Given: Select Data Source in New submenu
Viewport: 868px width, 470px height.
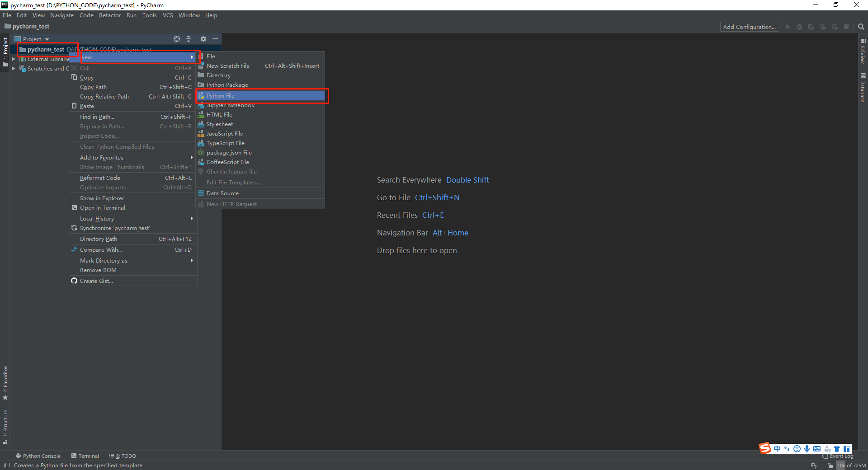Looking at the screenshot, I should pyautogui.click(x=261, y=193).
